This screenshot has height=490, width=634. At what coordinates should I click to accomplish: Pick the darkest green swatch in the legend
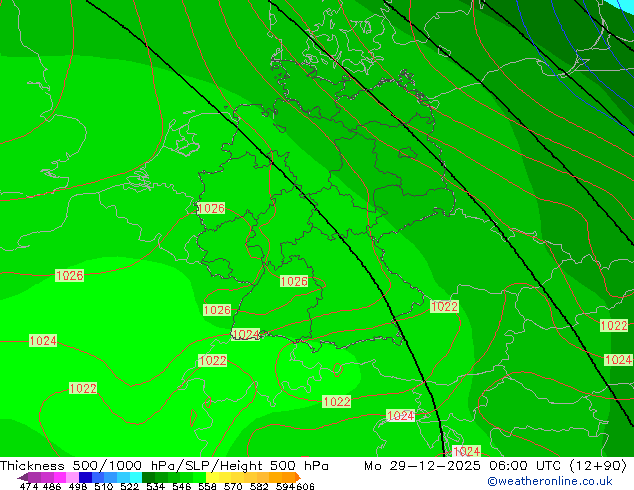coord(148,477)
